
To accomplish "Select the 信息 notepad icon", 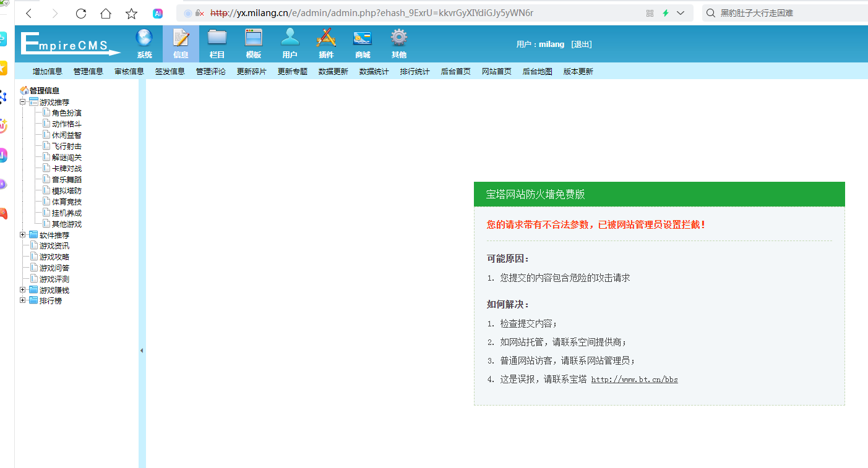I will coord(181,38).
